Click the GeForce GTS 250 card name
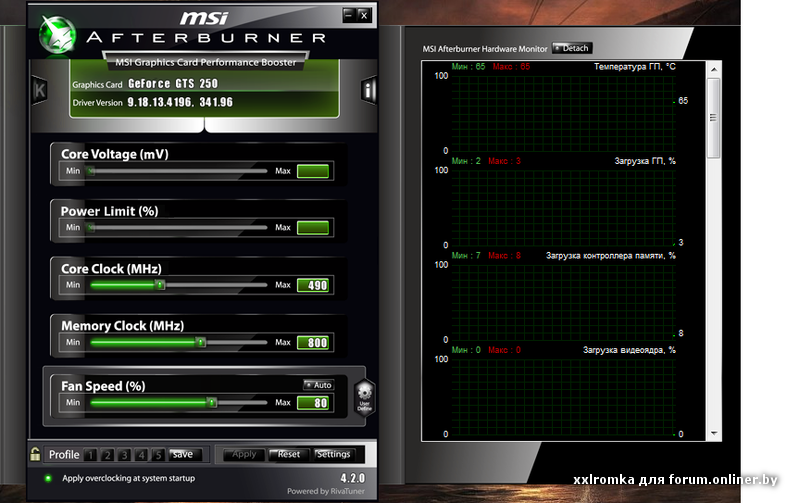Viewport: 800px width, 503px height. pyautogui.click(x=173, y=84)
